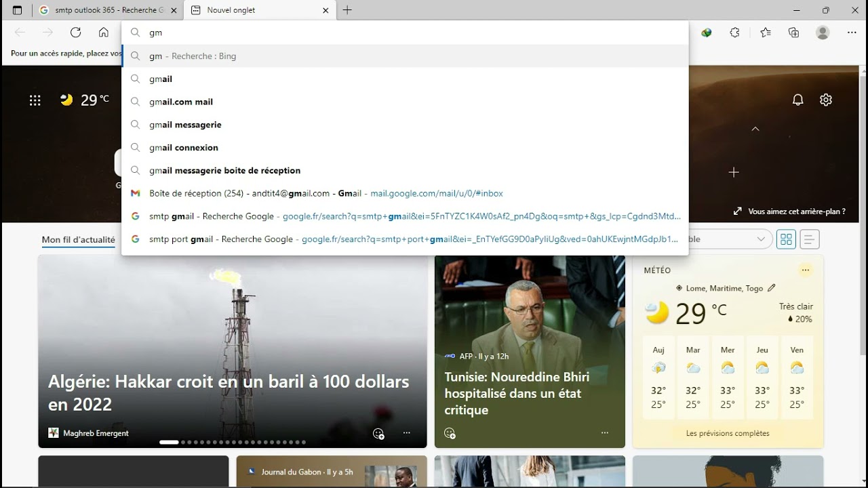
Task: Open Tunisie: Noureddine Bhiri article
Action: 517,393
